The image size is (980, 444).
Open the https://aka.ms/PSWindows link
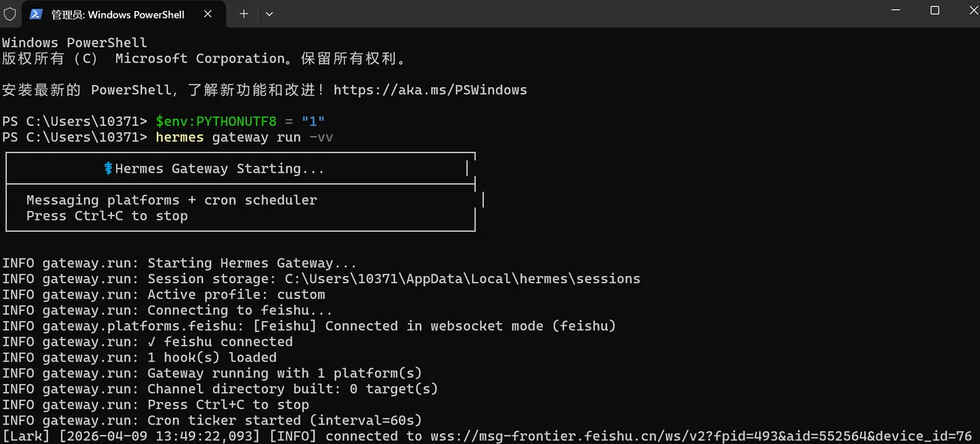coord(430,90)
